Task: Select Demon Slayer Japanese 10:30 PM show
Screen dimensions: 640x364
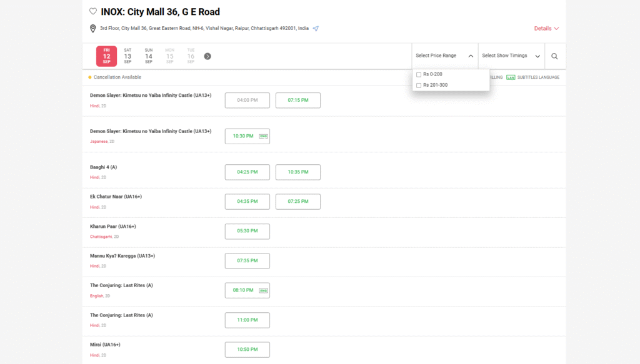Action: pos(247,136)
